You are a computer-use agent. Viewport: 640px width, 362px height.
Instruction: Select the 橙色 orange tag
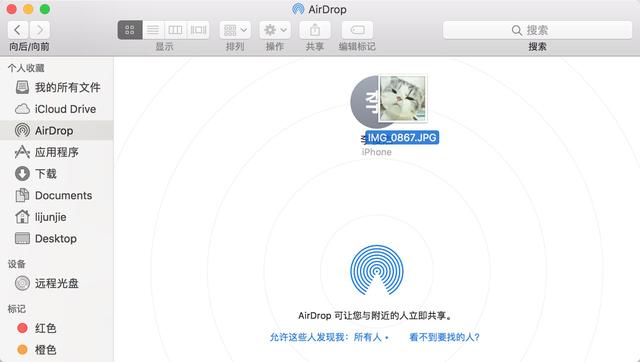(x=57, y=350)
